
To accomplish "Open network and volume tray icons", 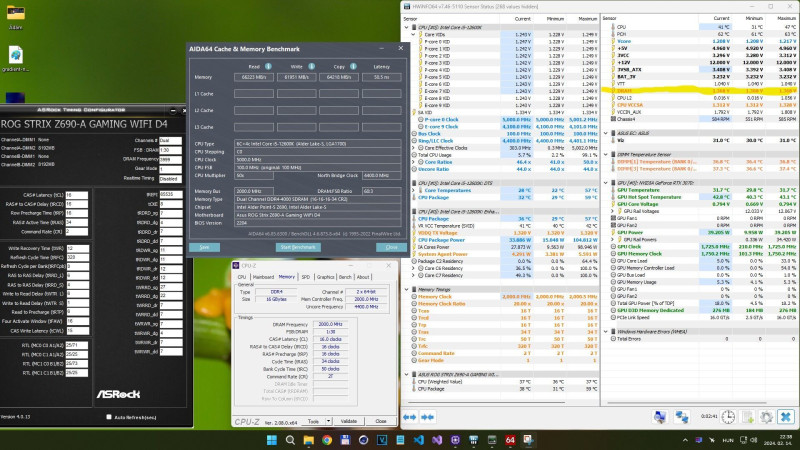I will pyautogui.click(x=748, y=440).
